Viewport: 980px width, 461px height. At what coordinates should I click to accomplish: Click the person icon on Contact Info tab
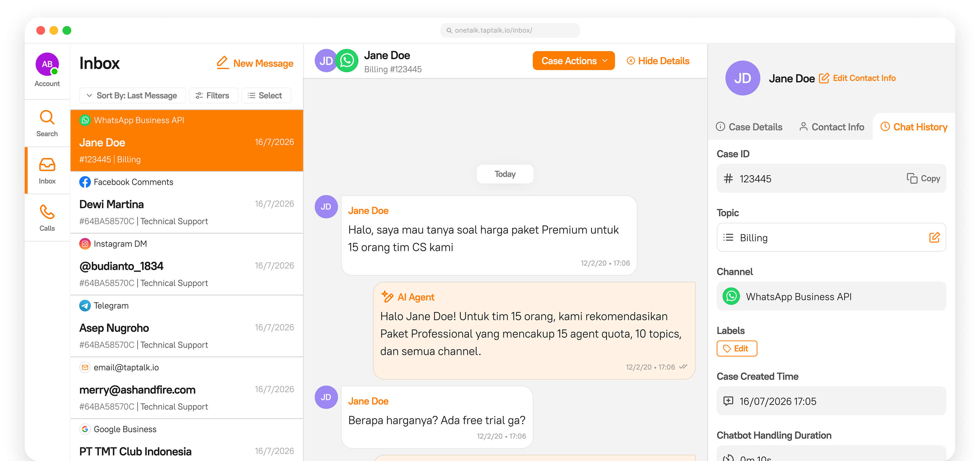(803, 126)
